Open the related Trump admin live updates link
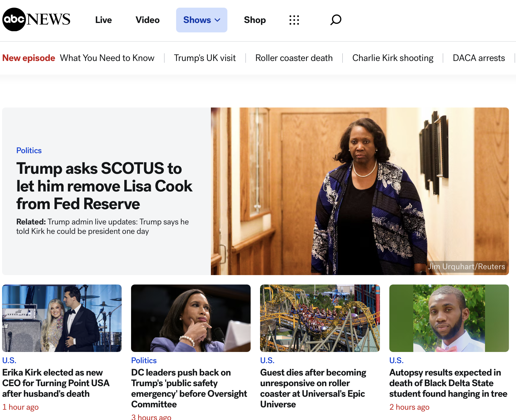Screen dimensions: 516x420 click(102, 226)
